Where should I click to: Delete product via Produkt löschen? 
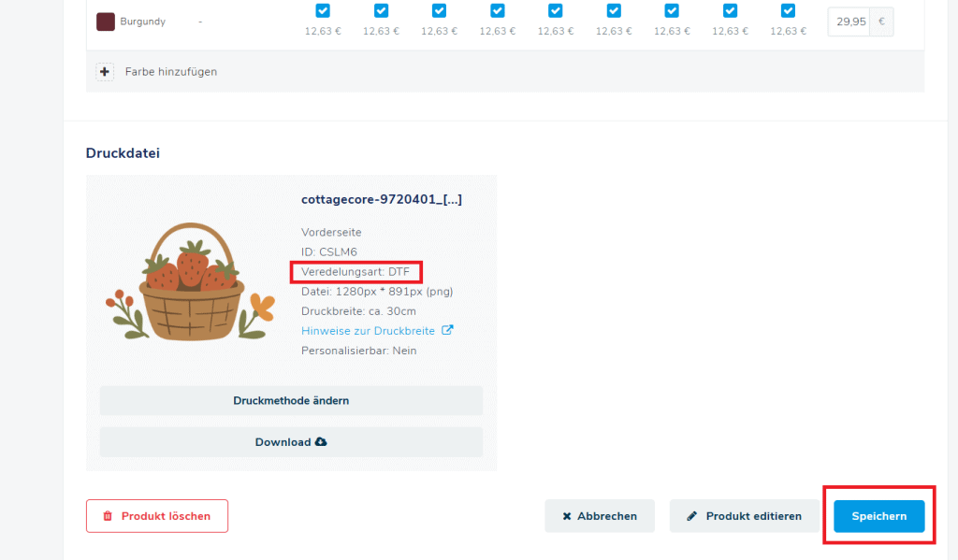pyautogui.click(x=157, y=516)
